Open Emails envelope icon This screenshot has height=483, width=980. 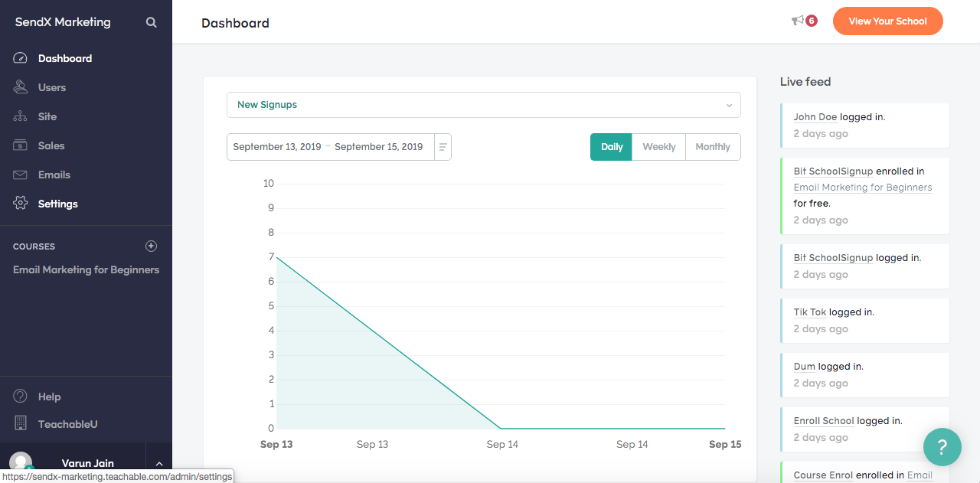21,175
